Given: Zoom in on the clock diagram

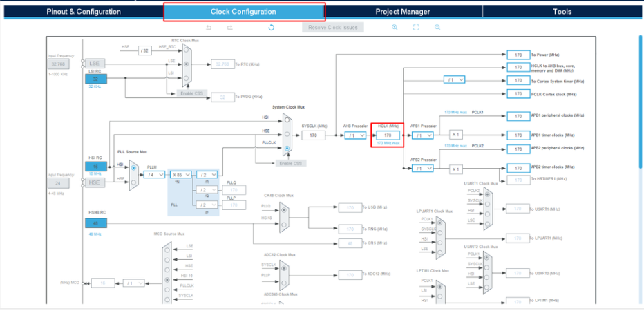Looking at the screenshot, I should 395,28.
